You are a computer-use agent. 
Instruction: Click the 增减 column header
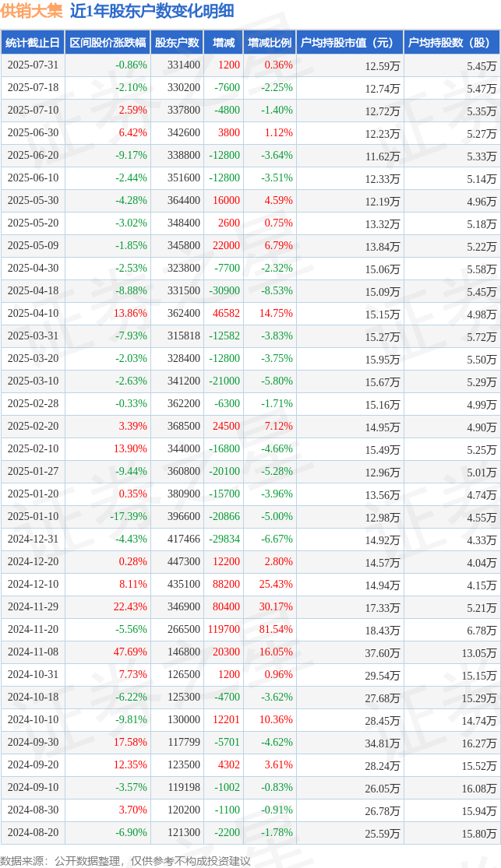click(224, 43)
